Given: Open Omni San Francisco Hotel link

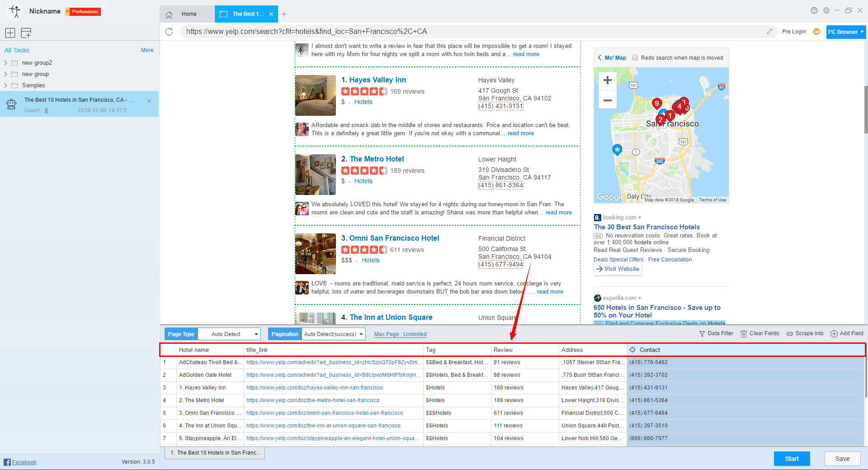Looking at the screenshot, I should pyautogui.click(x=394, y=238).
